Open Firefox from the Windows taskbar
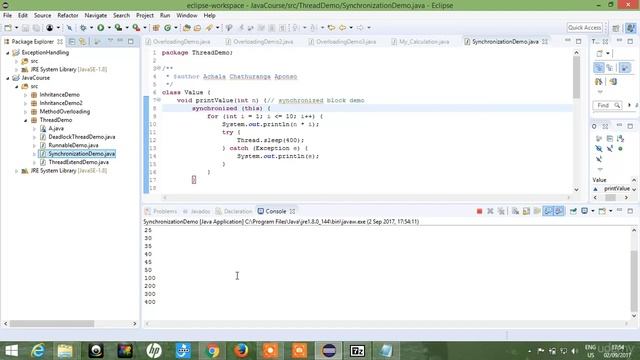The image size is (640, 360). tap(241, 351)
